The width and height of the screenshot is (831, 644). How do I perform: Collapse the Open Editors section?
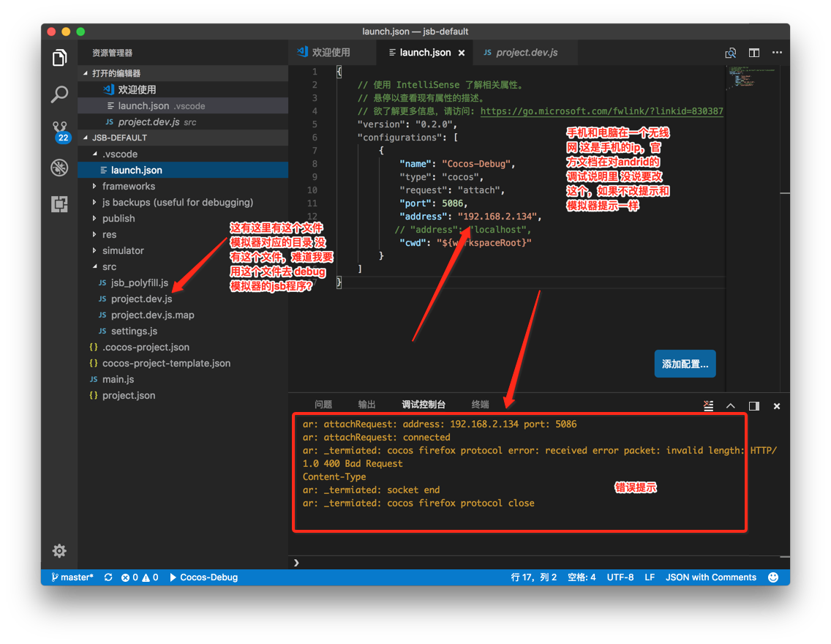pos(86,73)
